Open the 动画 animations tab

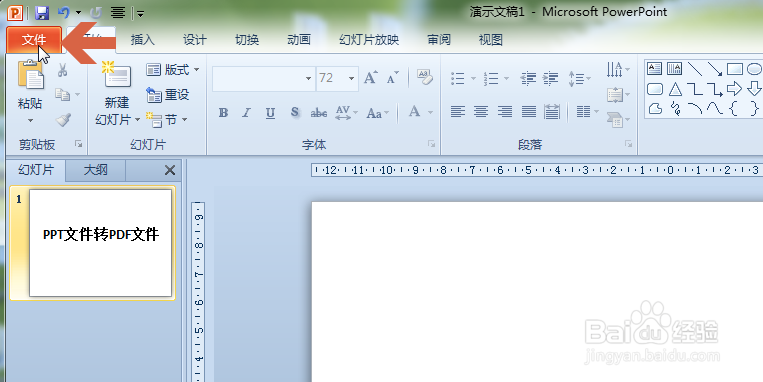point(299,40)
